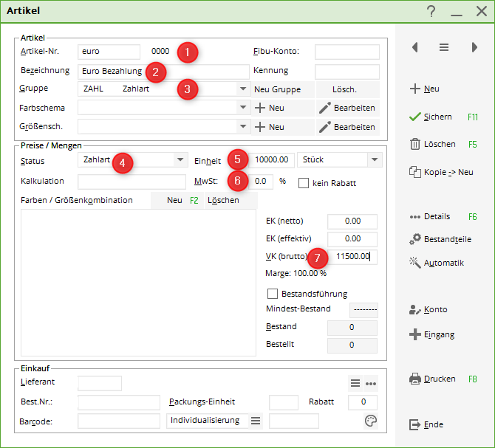This screenshot has width=495, height=448.
Task: Open Bestandteile with the gear icon
Action: 415,239
